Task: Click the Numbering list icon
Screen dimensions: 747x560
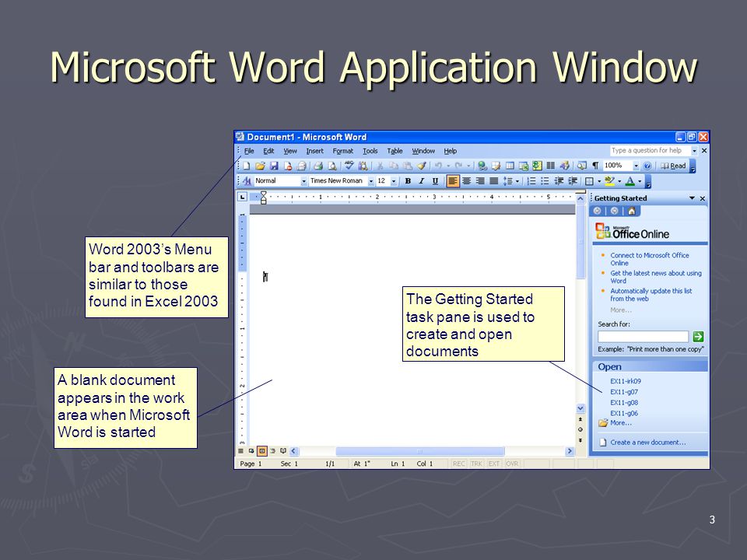Action: click(x=531, y=181)
